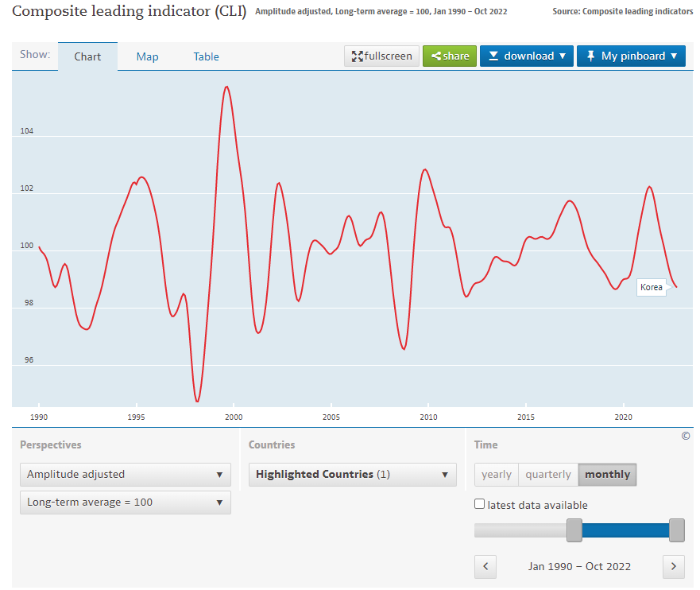Open the chart in fullscreen mode
This screenshot has width=700, height=590.
381,56
